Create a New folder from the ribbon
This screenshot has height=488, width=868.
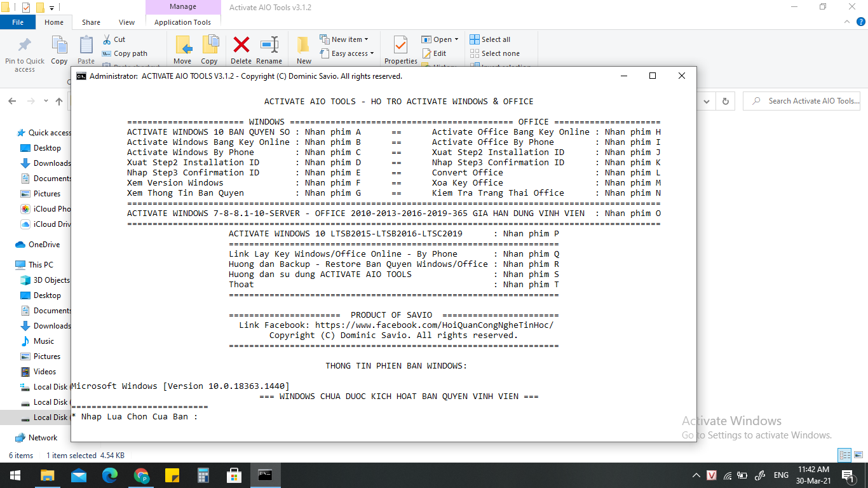[304, 50]
